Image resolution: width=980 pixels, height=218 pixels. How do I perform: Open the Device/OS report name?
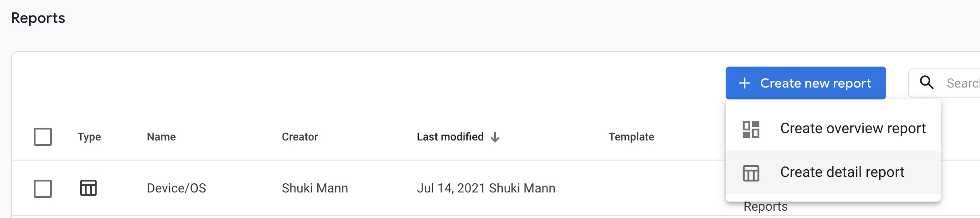(176, 188)
